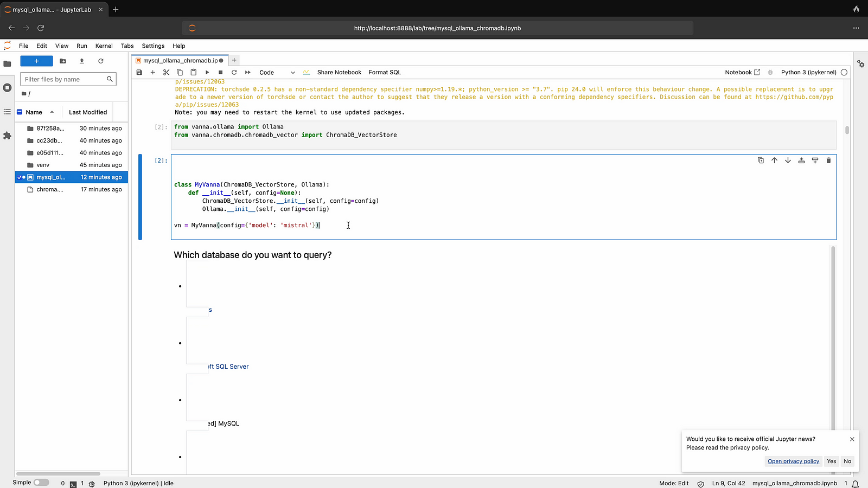Delete the active cell with trash icon

pyautogui.click(x=828, y=160)
